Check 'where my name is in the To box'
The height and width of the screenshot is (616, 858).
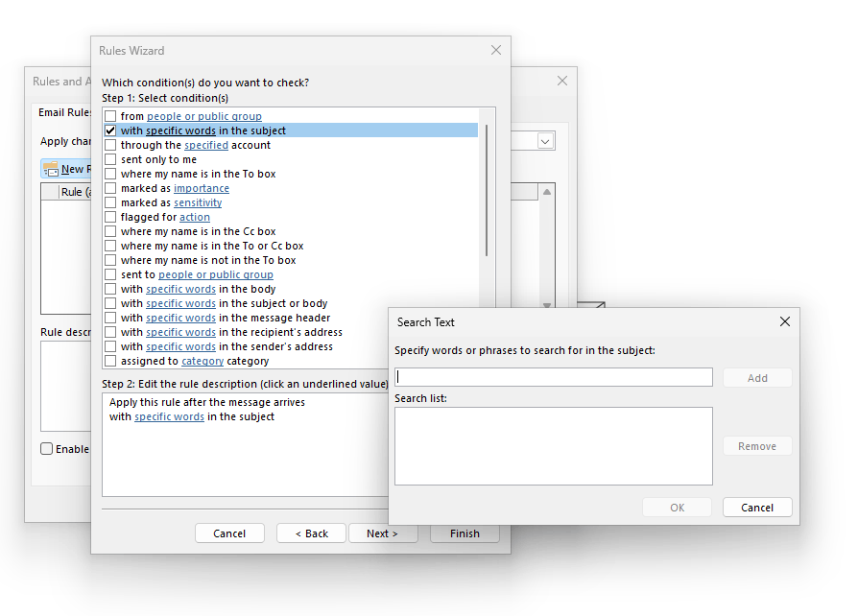pyautogui.click(x=110, y=174)
